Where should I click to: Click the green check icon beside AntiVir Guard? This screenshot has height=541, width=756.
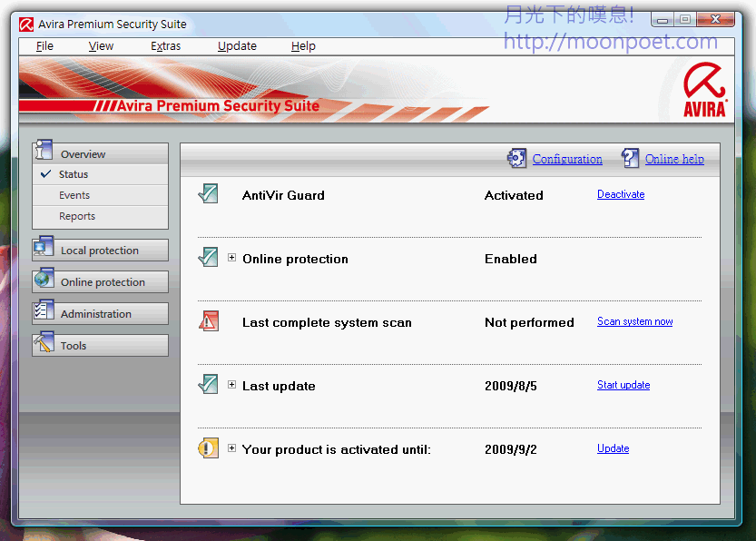click(x=209, y=194)
